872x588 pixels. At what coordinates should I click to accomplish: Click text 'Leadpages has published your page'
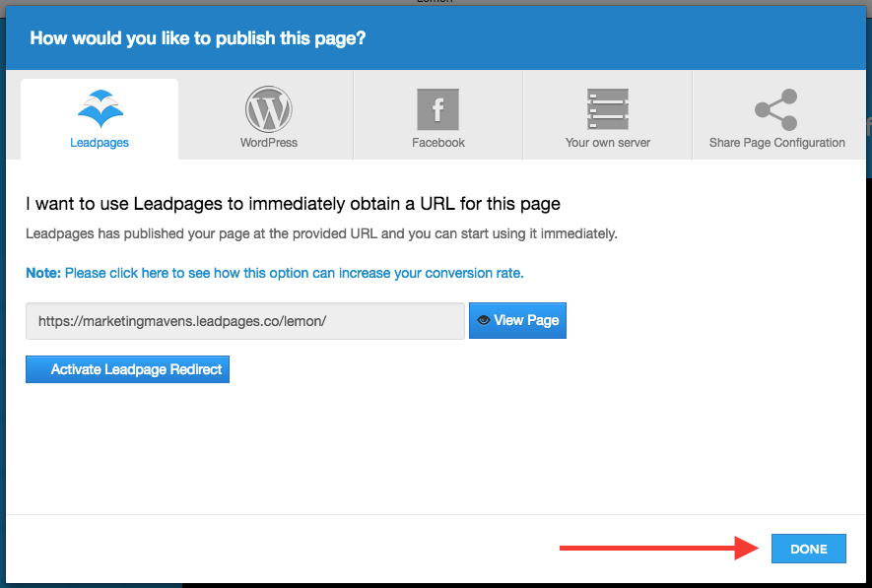(x=321, y=234)
